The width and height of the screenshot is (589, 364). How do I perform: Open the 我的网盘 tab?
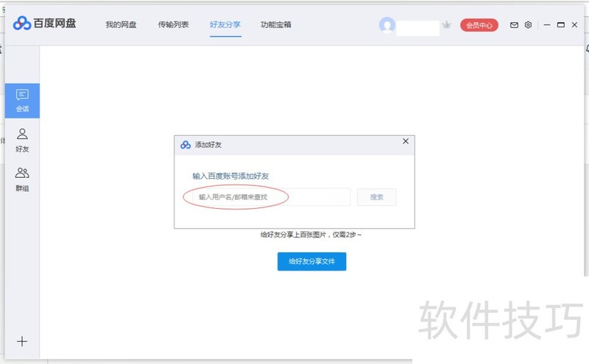click(121, 25)
